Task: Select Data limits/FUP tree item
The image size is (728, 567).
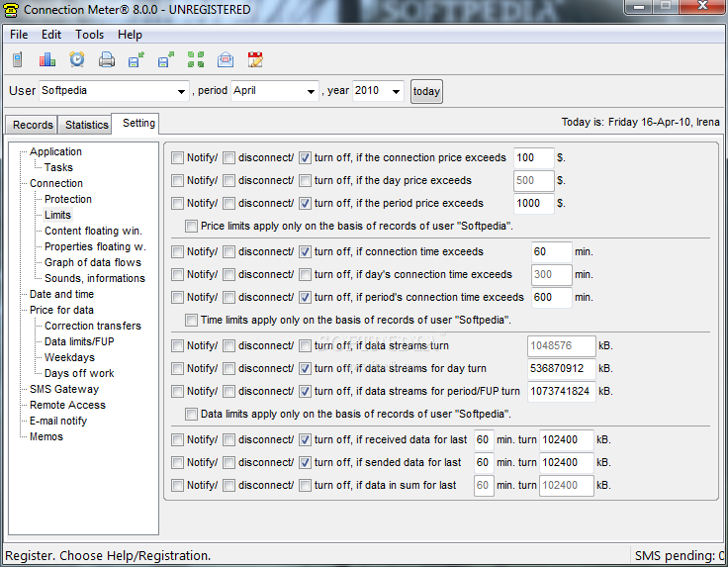Action: click(79, 341)
